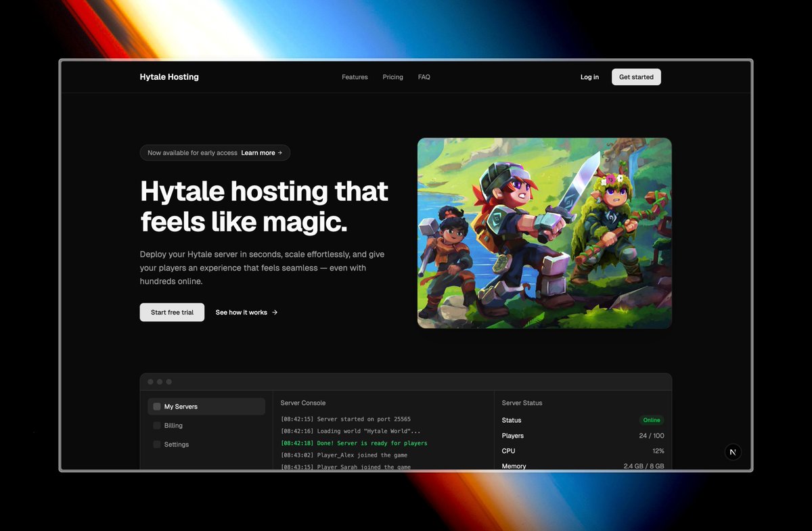Click the 'Hytale hosting that feels like magic' headline
Viewport: 812px width, 531px height.
pos(265,206)
